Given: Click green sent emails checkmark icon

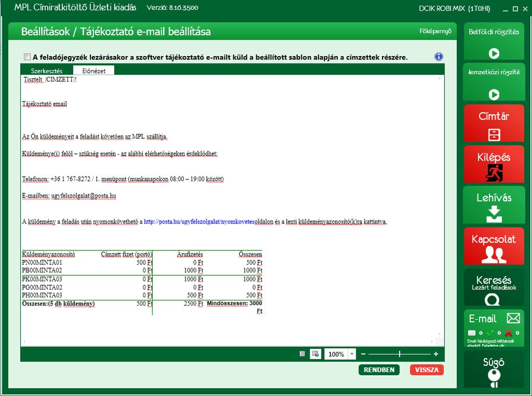Looking at the screenshot, I should (x=490, y=333).
